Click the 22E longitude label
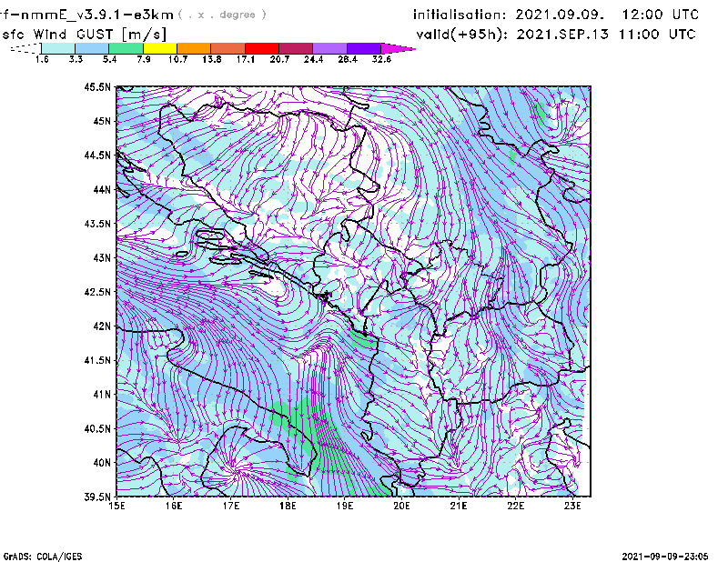Screen dimensions: 728x562 pos(516,506)
